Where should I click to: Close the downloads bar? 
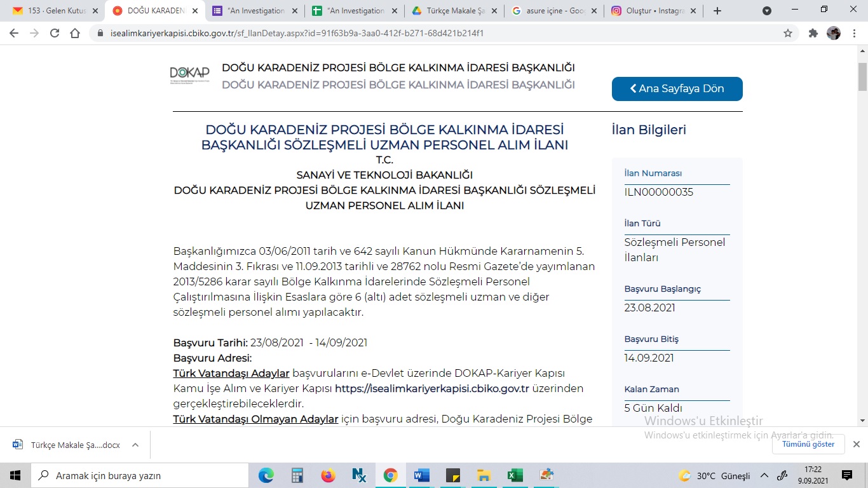pyautogui.click(x=856, y=444)
